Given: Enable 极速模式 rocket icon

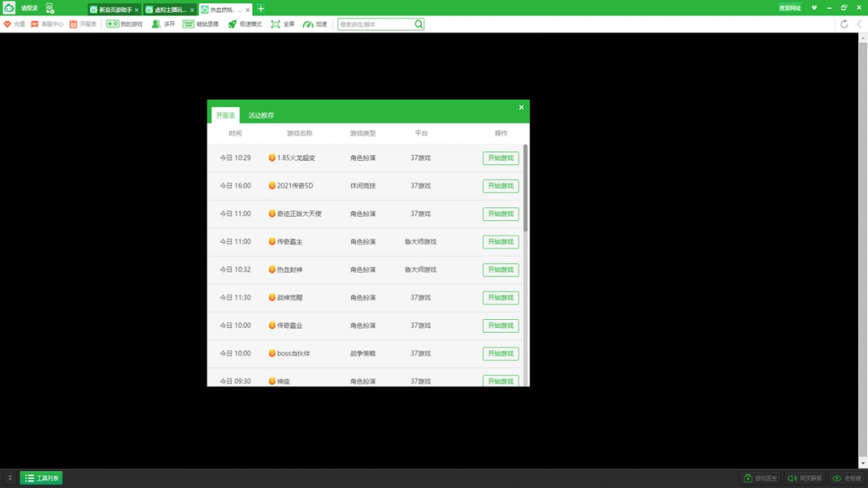Looking at the screenshot, I should (x=232, y=24).
